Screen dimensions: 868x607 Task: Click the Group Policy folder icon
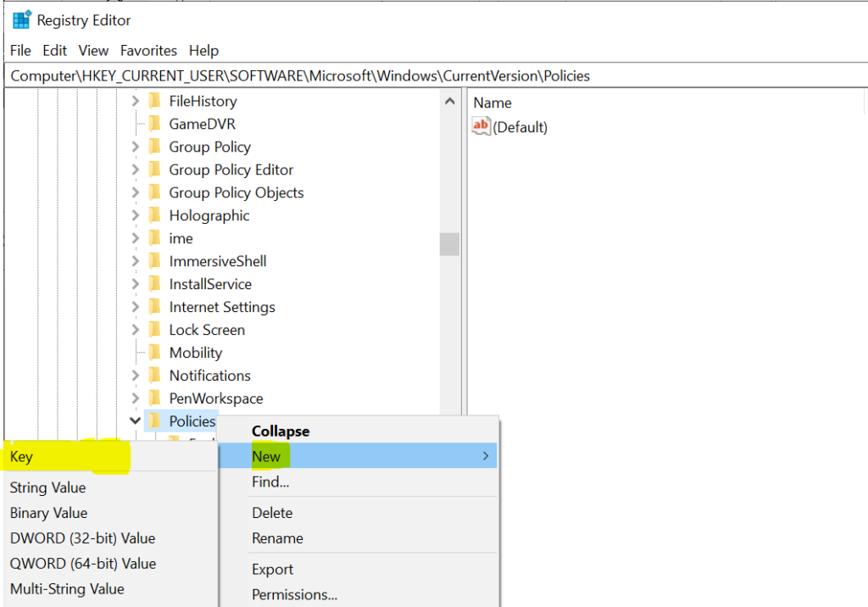pyautogui.click(x=155, y=146)
